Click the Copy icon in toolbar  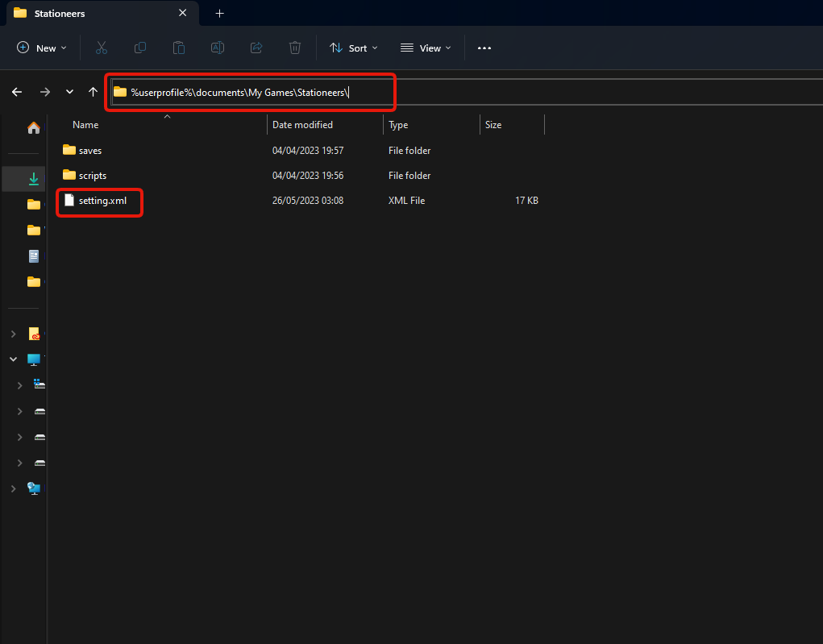pos(140,48)
